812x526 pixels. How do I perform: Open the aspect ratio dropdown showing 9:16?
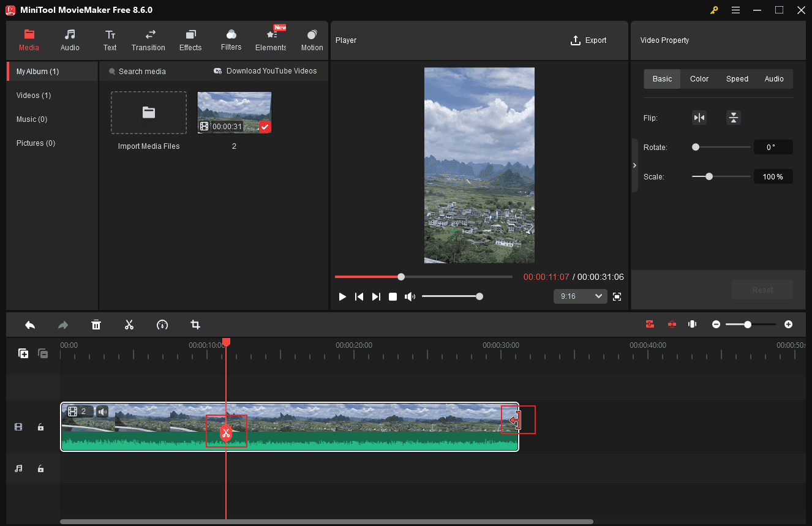[x=580, y=296]
